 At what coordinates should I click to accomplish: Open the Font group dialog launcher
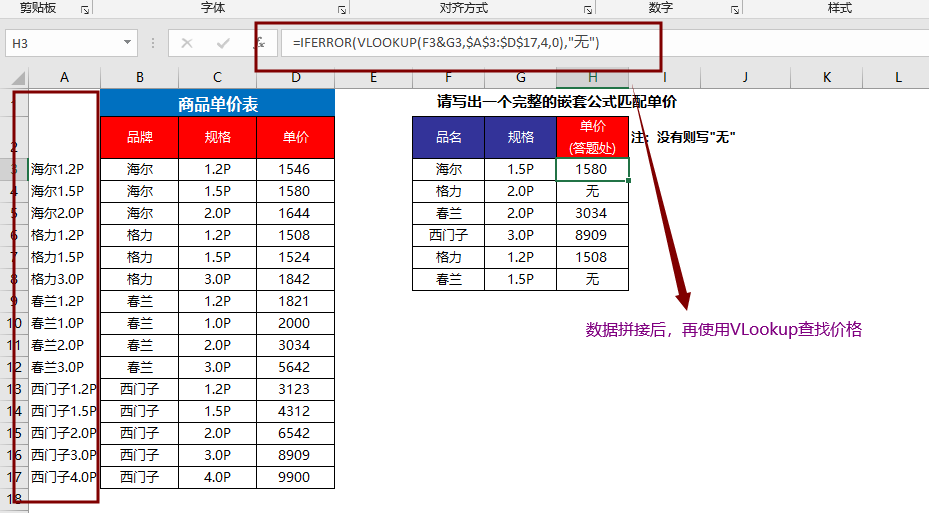342,9
